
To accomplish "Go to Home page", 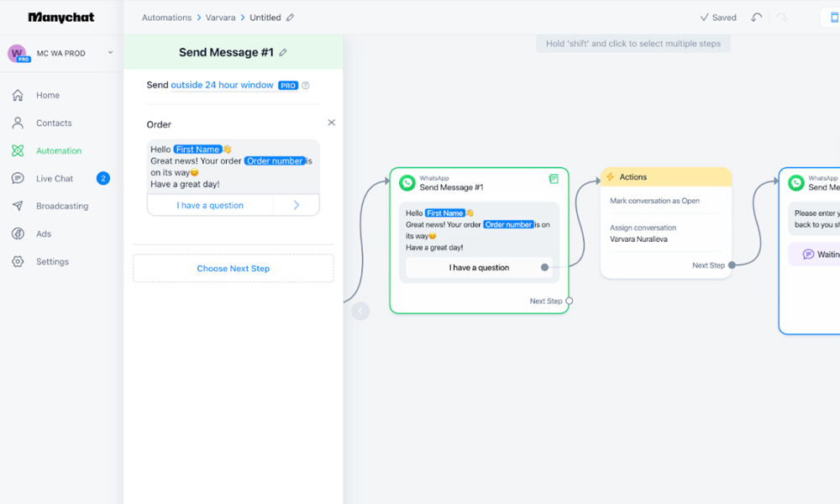I will click(x=48, y=95).
